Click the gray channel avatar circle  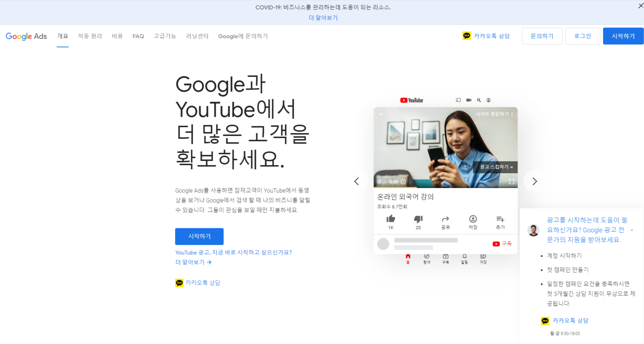click(x=383, y=244)
